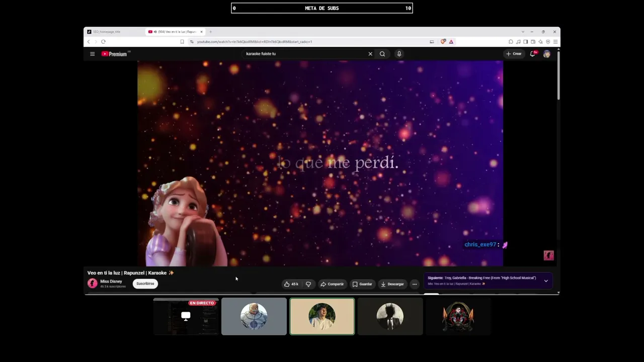Select the red skull emblem avatar tile
The image size is (644, 362).
[x=458, y=316]
